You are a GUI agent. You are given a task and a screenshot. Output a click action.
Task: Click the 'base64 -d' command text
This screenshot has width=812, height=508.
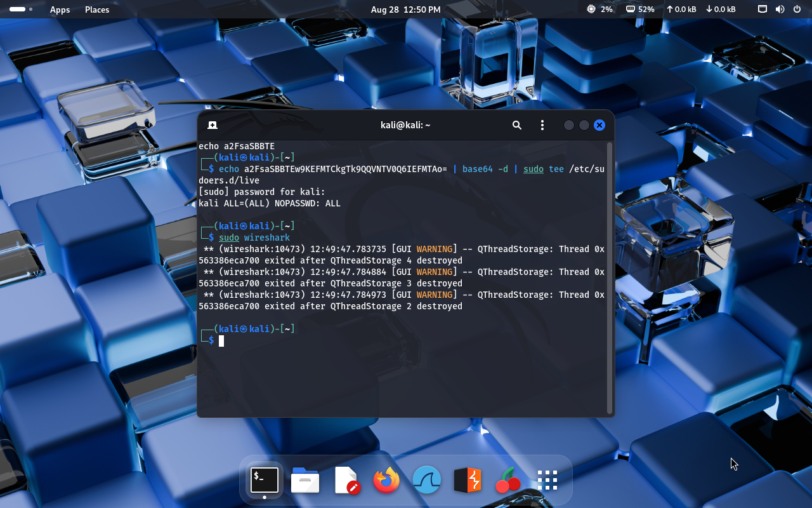pyautogui.click(x=485, y=169)
